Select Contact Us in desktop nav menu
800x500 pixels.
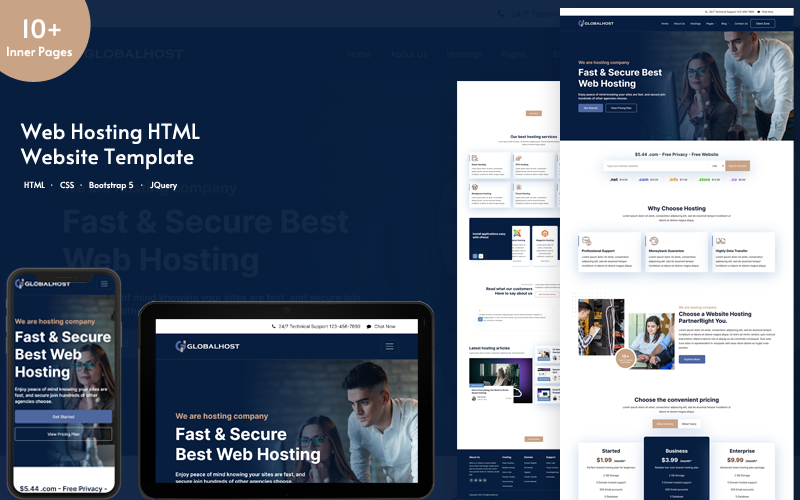tap(741, 22)
